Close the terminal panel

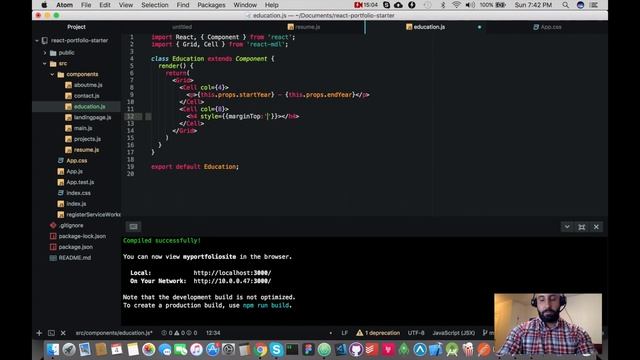[x=596, y=227]
